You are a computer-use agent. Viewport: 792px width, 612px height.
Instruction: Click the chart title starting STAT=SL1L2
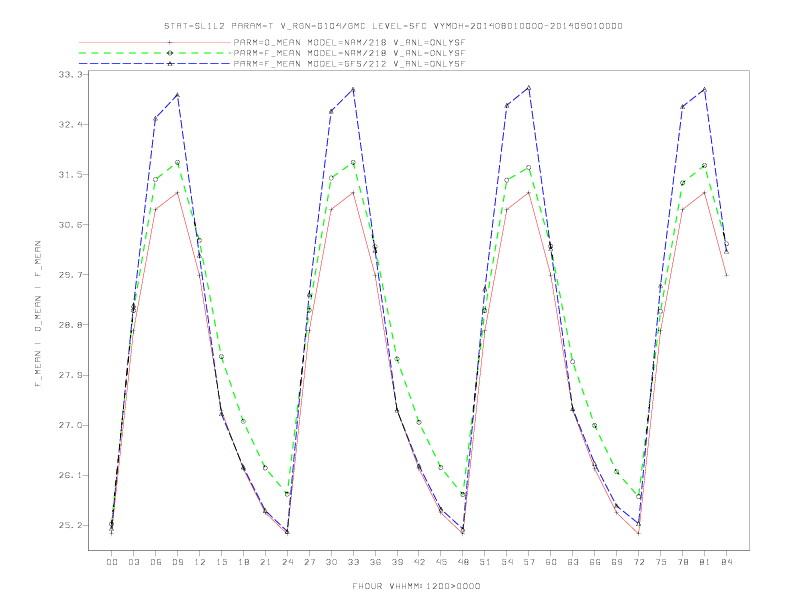393,26
